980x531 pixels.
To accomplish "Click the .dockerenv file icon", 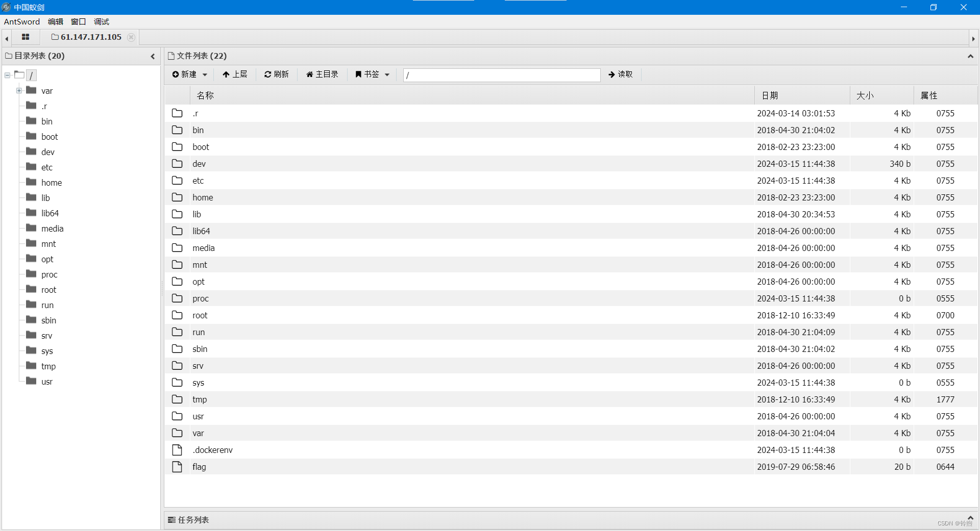I will tap(177, 450).
